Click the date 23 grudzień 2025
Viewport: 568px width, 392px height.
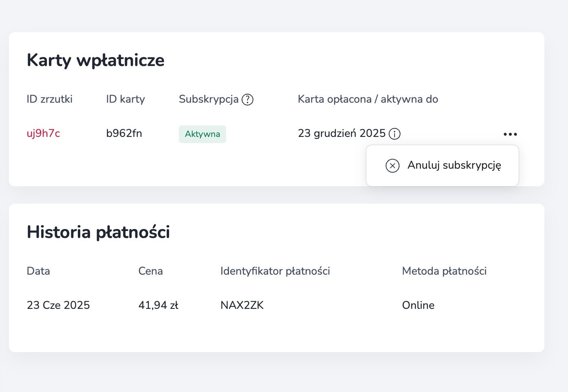341,133
